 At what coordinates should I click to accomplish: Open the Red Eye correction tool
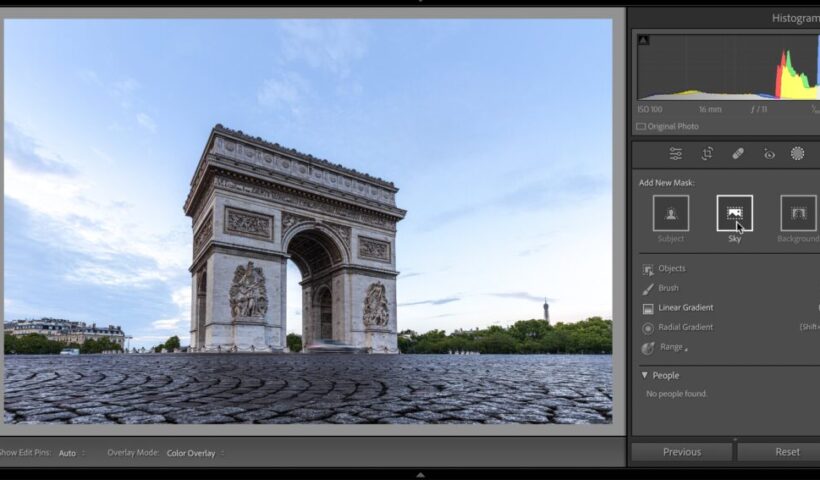coord(768,154)
